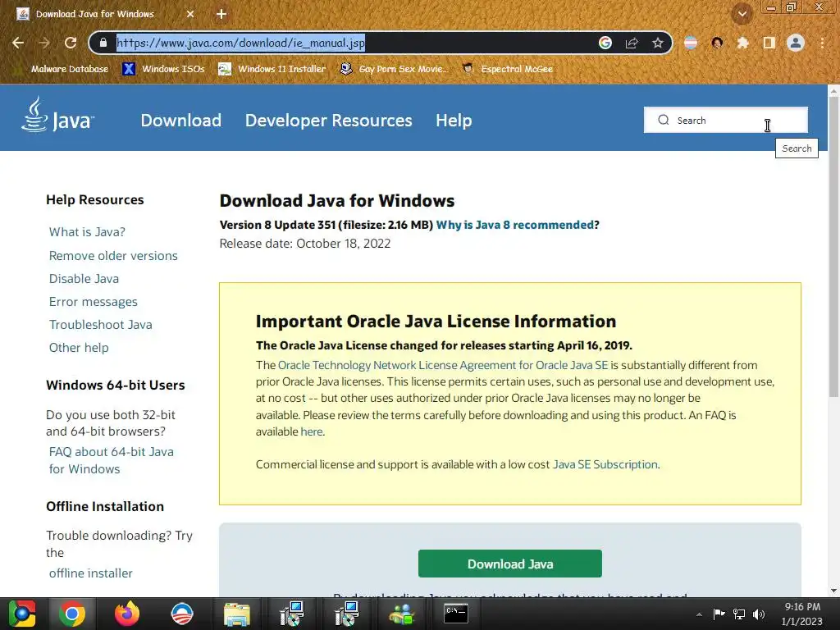The height and width of the screenshot is (630, 840).
Task: Open the Help menu on Java site
Action: tap(454, 120)
